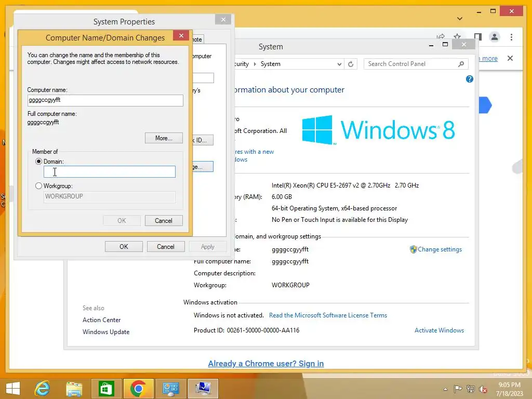Open the Action Center flag tray icon
Image resolution: width=532 pixels, height=399 pixels.
(458, 389)
